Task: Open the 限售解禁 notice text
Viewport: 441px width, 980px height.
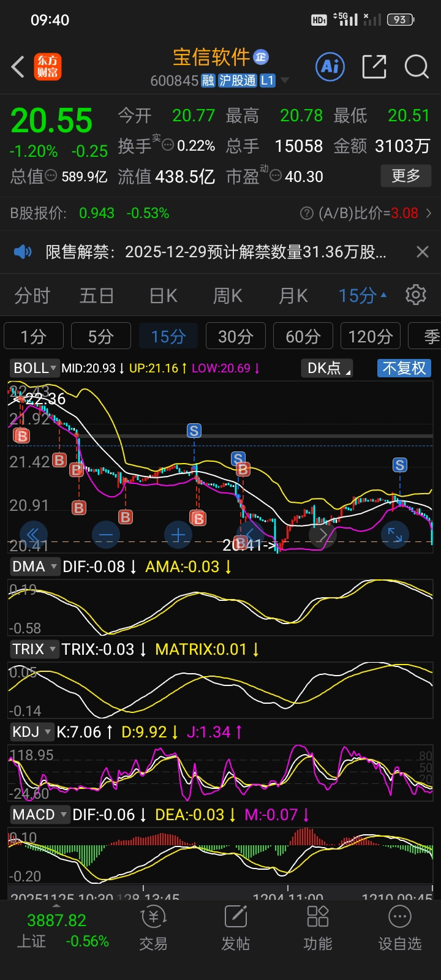Action: pyautogui.click(x=216, y=252)
